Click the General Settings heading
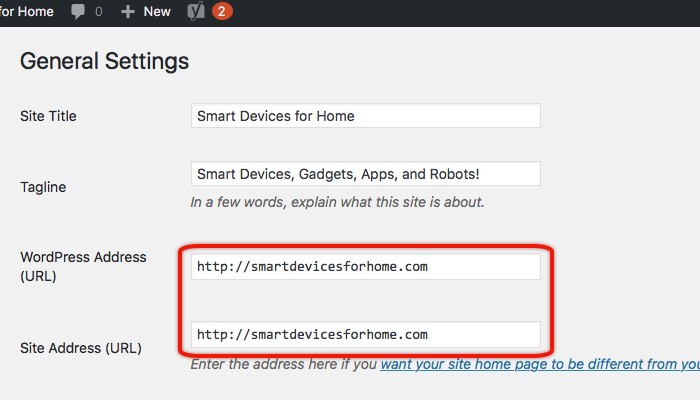 [x=104, y=61]
